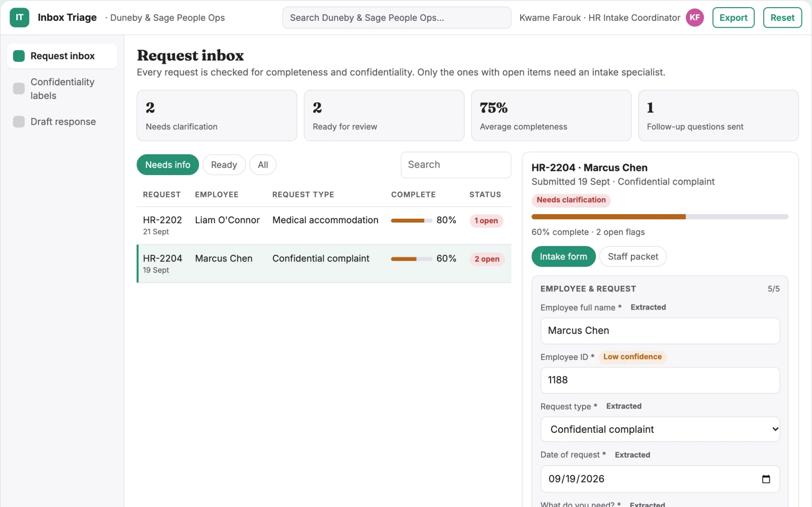This screenshot has width=812, height=507.
Task: Select the Ready filter
Action: coord(224,165)
